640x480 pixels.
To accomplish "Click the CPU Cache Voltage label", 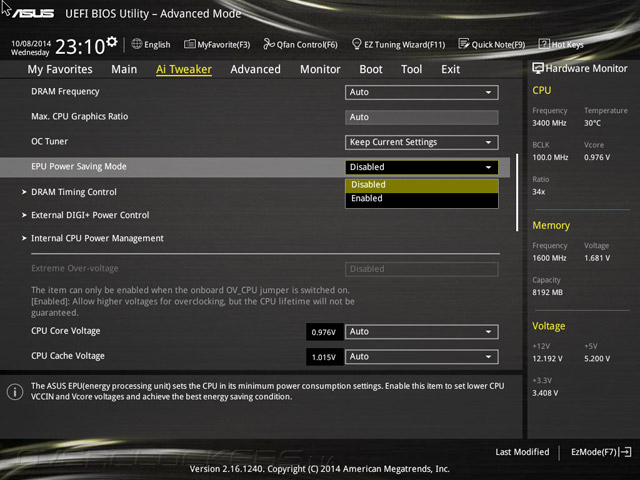I will [x=68, y=356].
